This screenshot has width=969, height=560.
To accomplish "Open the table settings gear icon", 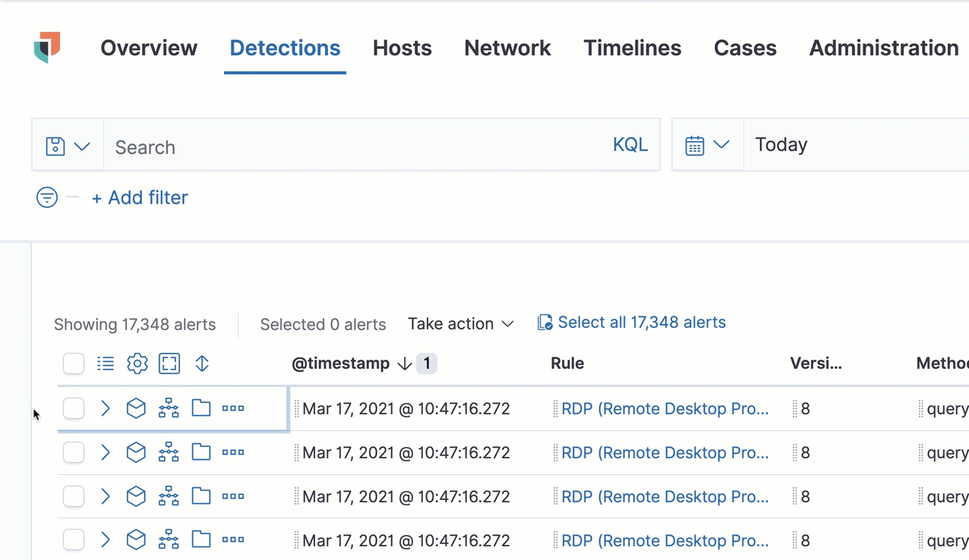I will [137, 364].
